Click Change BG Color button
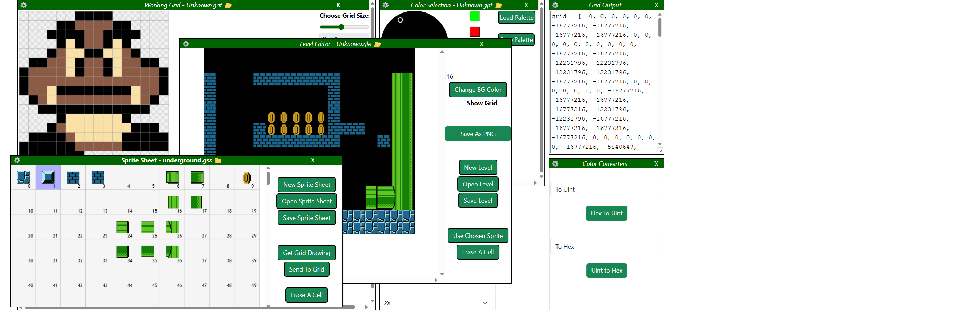 click(x=478, y=90)
